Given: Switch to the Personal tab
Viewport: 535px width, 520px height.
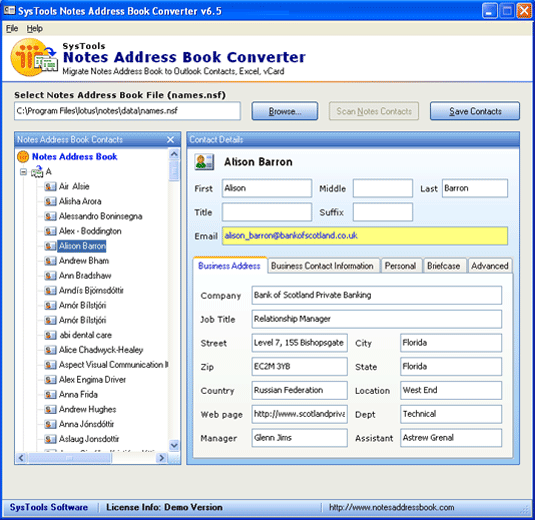Looking at the screenshot, I should [x=400, y=266].
